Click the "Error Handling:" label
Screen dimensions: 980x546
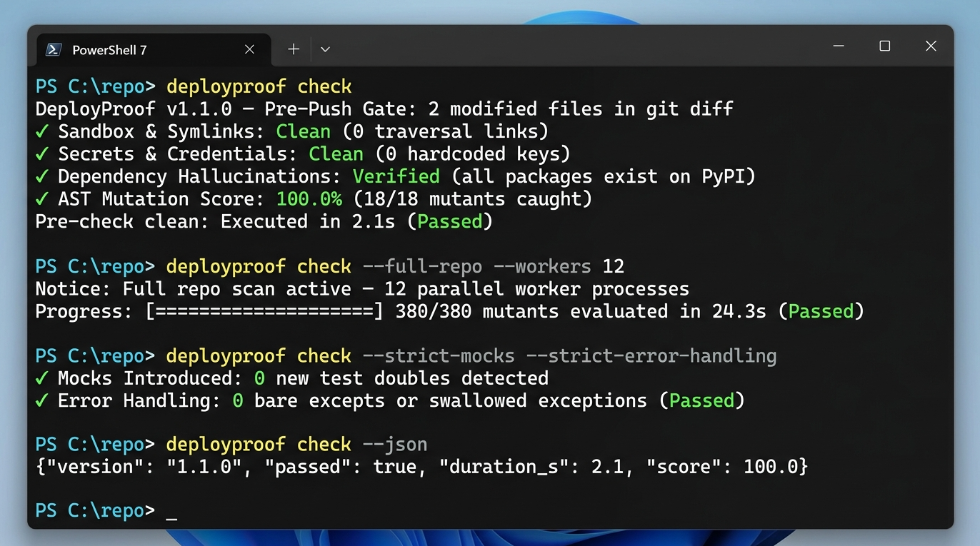point(139,401)
